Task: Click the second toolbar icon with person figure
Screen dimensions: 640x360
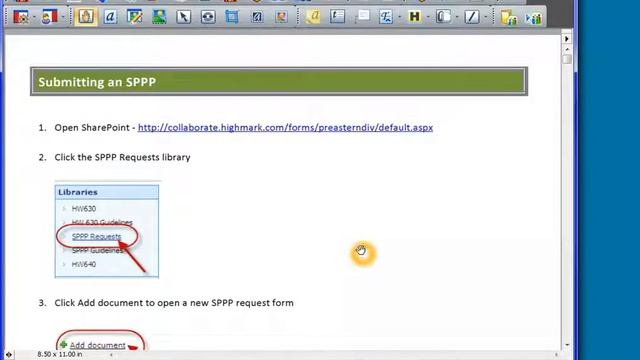Action: click(49, 17)
